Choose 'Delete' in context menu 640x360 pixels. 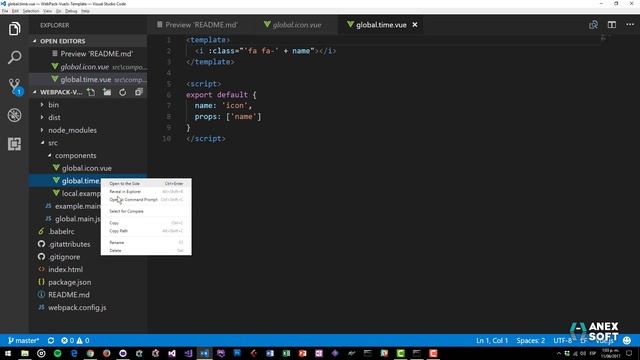(x=146, y=251)
